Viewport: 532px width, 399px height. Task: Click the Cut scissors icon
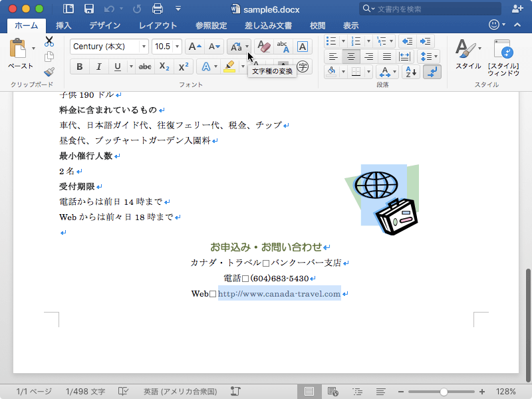click(x=49, y=42)
